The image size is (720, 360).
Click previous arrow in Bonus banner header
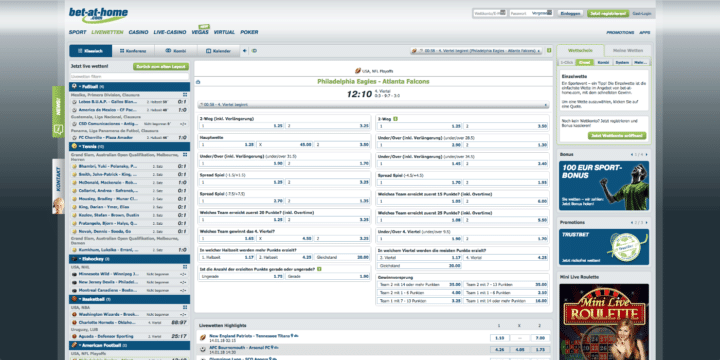click(633, 155)
